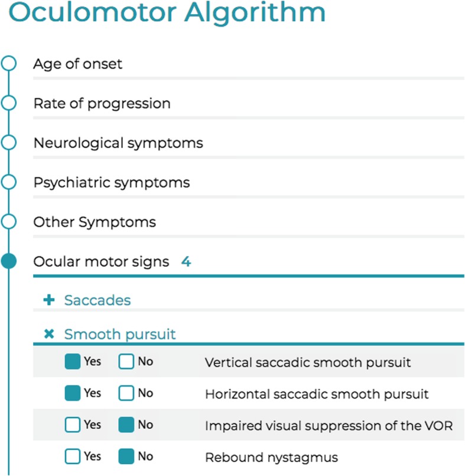Click the filled Ocular motor signs step marker
This screenshot has width=465, height=476.
coord(8,260)
